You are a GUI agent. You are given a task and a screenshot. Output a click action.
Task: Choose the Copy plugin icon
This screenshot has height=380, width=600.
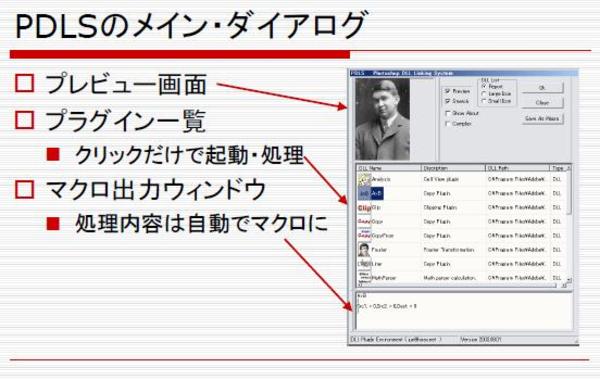364,222
